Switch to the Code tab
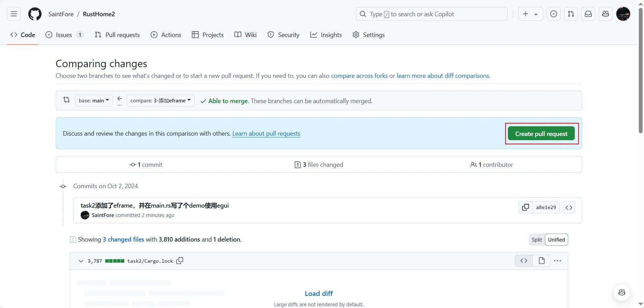Viewport: 644px width, 308px height. point(23,35)
